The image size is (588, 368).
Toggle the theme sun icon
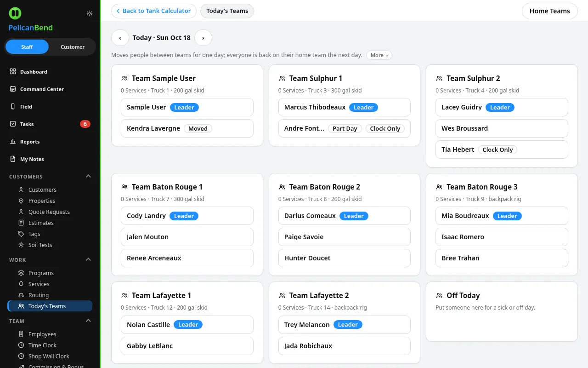(90, 13)
